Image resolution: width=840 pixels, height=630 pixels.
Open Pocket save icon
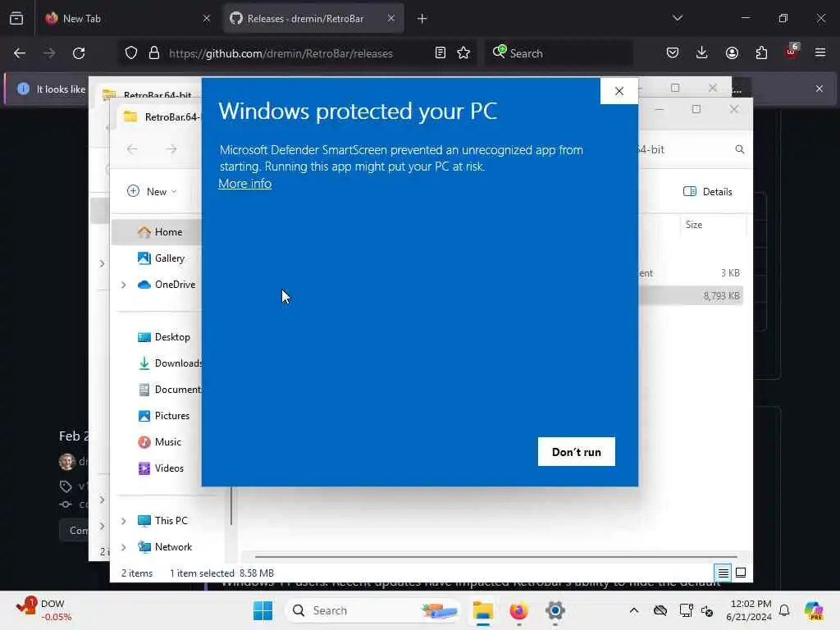tap(673, 53)
